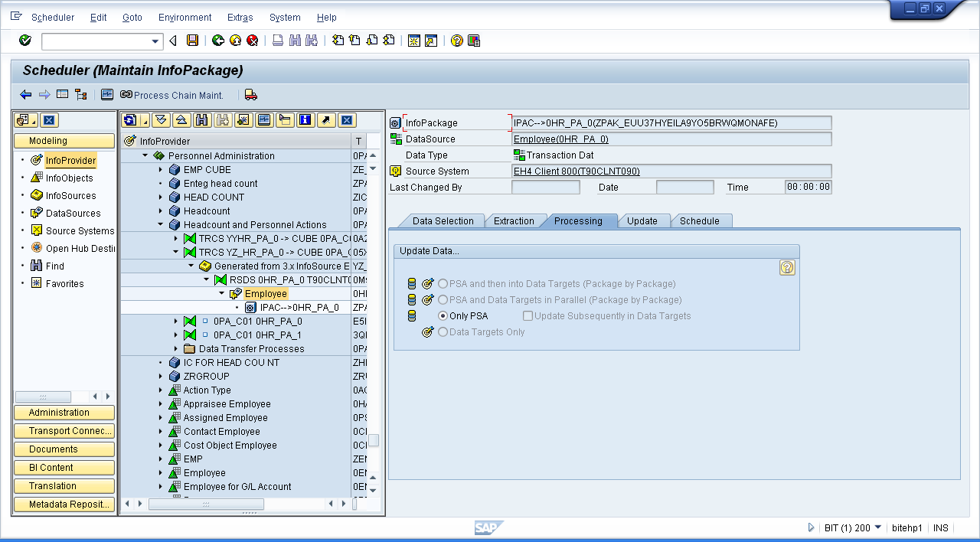Click the hierarchy tree icon in application toolbar
The image size is (980, 542).
tap(80, 95)
